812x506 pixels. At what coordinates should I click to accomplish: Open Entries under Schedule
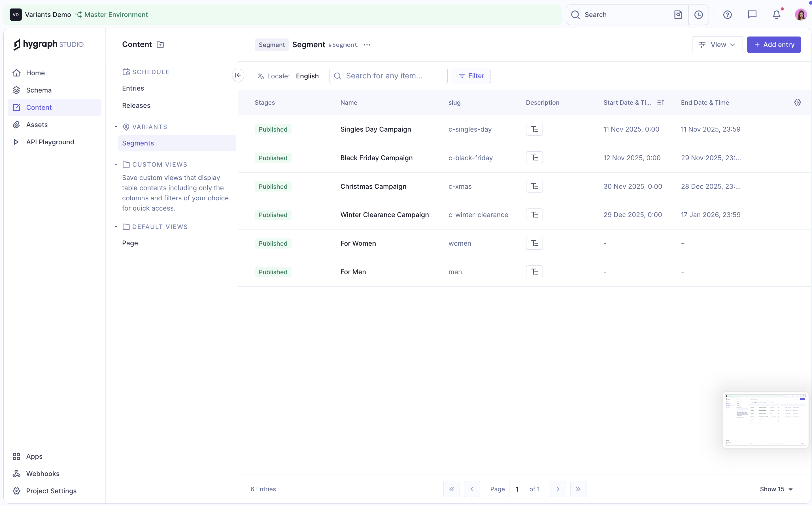coord(133,88)
